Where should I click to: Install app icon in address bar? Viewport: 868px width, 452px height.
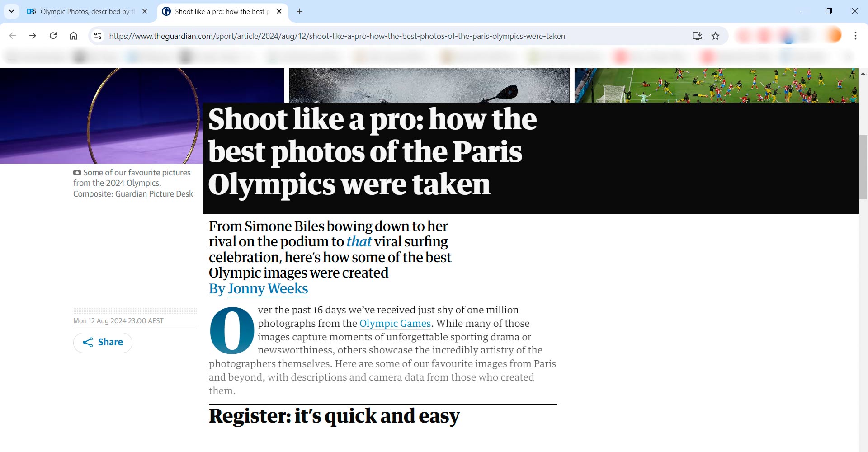697,36
